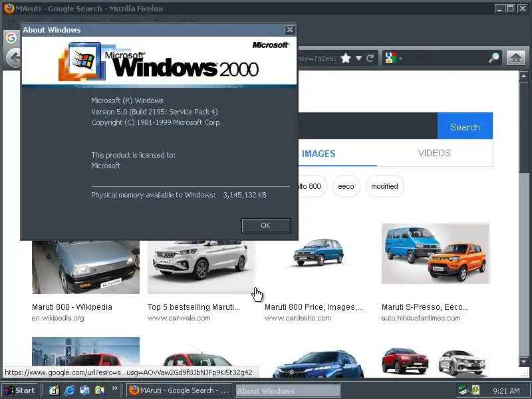Open Top 5 bestselling Maruti result
Image resolution: width=532 pixels, height=399 pixels.
[x=194, y=307]
